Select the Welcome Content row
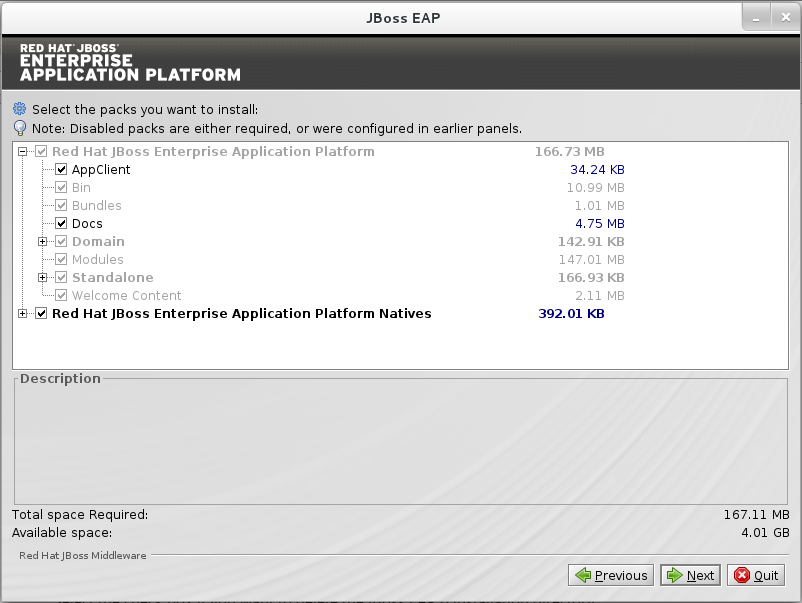This screenshot has width=802, height=603. click(x=126, y=296)
